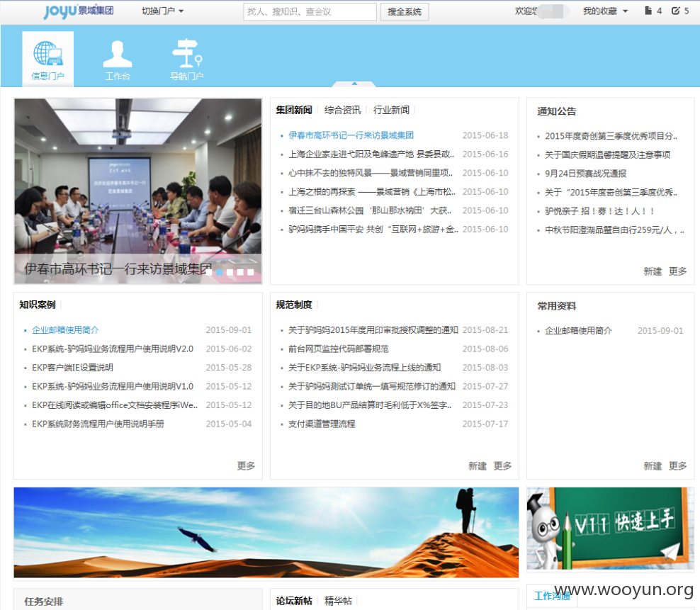The image size is (700, 610).
Task: Open notice 中秋节阳澄湖品蟹自由行
Action: 614,230
